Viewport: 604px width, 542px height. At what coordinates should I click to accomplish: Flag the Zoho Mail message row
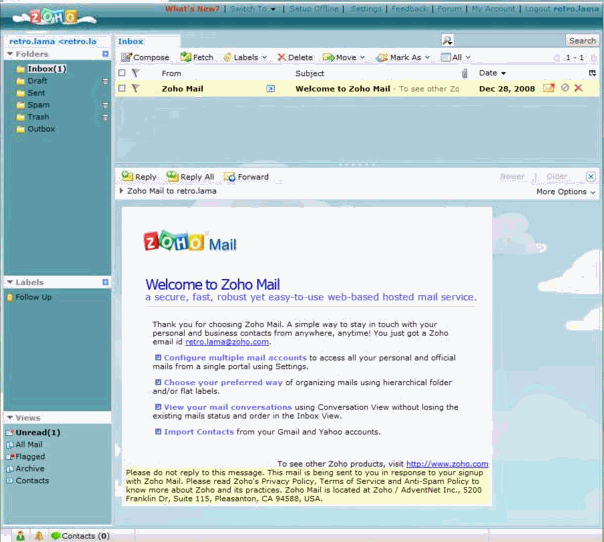click(135, 88)
